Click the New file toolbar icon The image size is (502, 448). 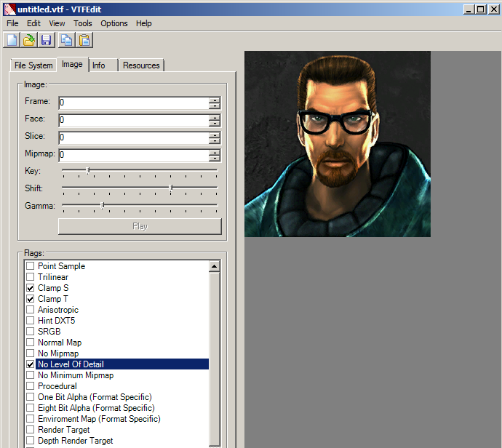pyautogui.click(x=12, y=40)
